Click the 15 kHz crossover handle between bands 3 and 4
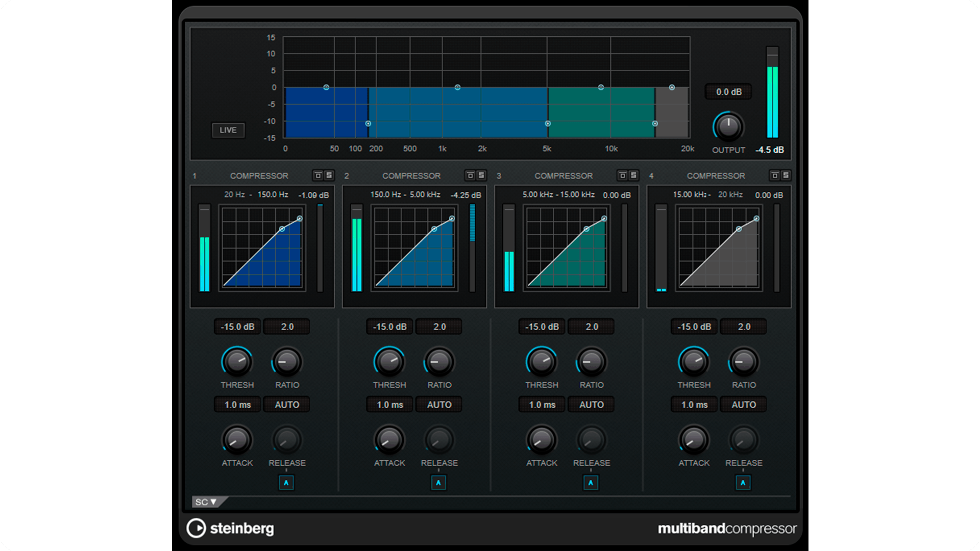This screenshot has height=551, width=980. pos(655,123)
